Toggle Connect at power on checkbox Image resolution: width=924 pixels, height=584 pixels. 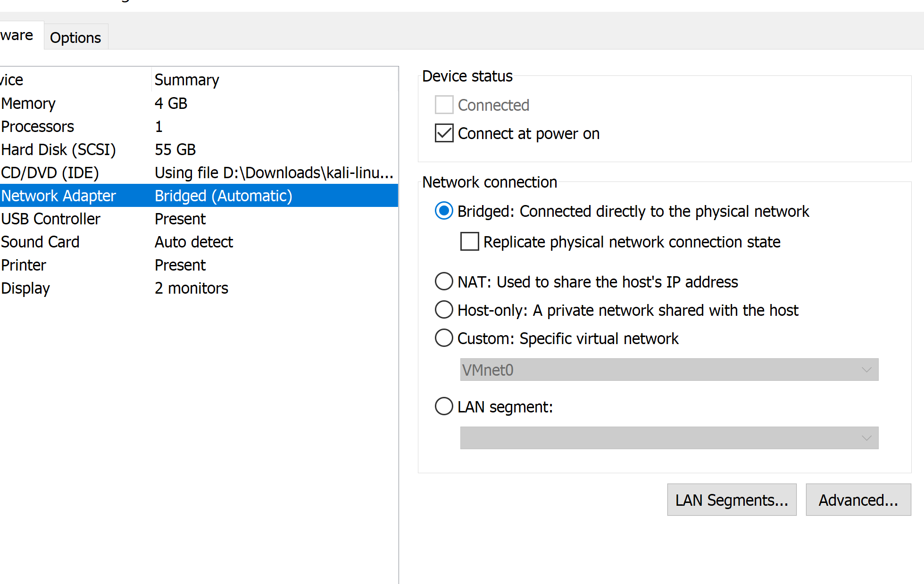[x=444, y=133]
